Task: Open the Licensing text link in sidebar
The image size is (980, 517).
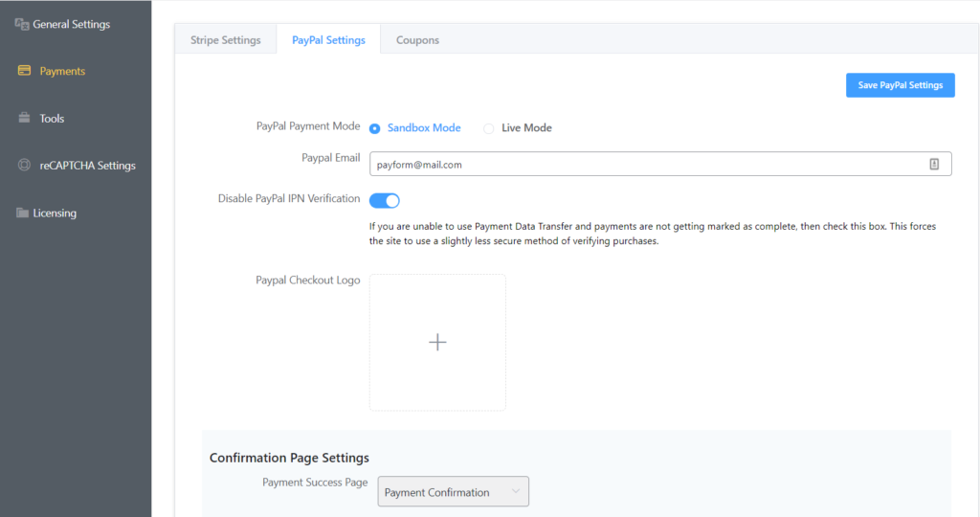Action: 55,213
